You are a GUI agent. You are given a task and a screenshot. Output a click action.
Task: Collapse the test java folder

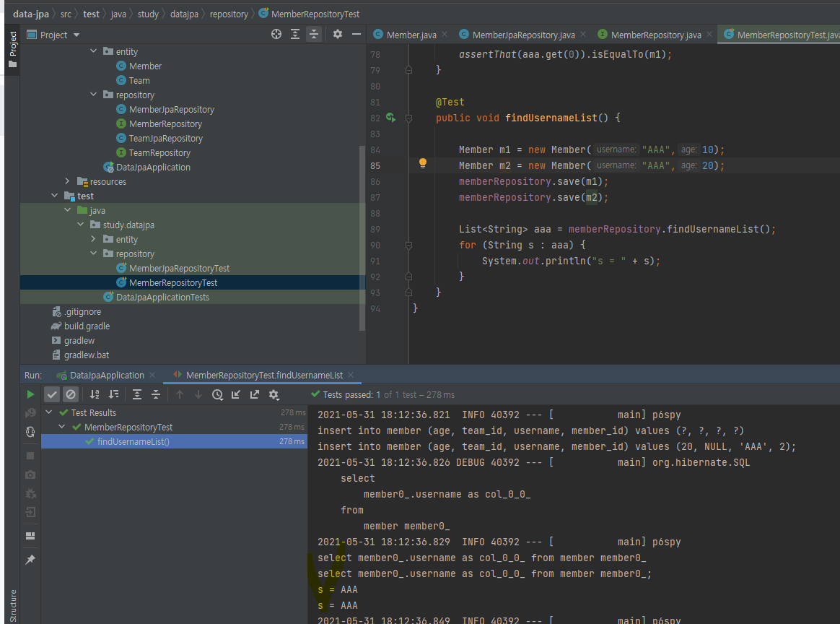67,210
